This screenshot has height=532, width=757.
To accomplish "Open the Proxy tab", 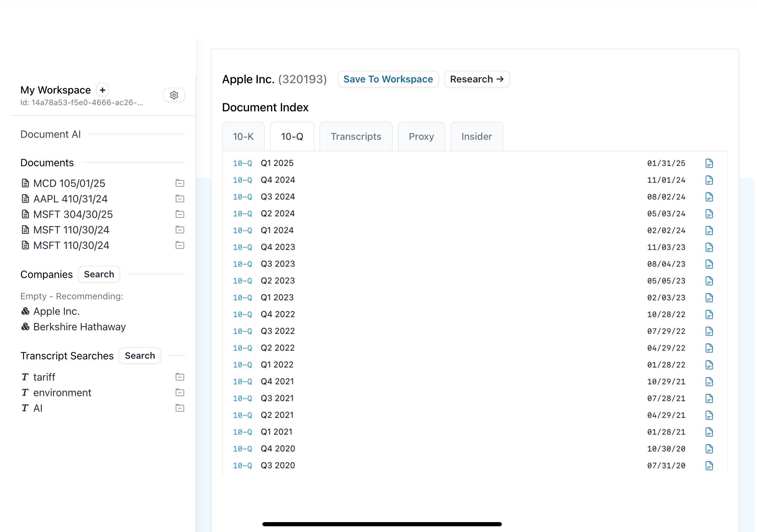I will point(421,136).
